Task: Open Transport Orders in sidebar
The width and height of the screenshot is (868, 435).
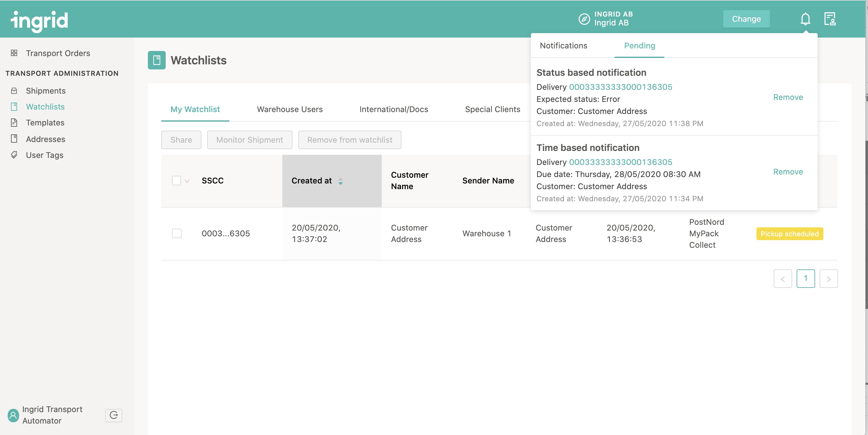Action: coord(58,53)
